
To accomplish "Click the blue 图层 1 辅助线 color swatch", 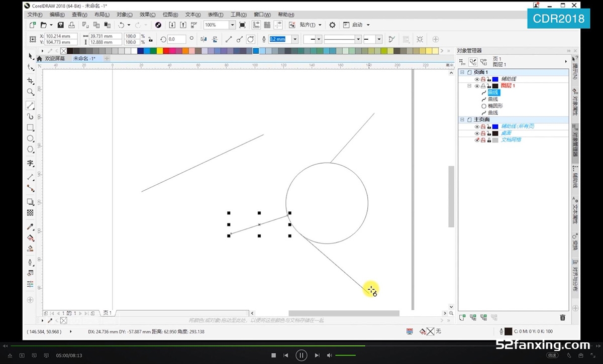I will pyautogui.click(x=495, y=79).
